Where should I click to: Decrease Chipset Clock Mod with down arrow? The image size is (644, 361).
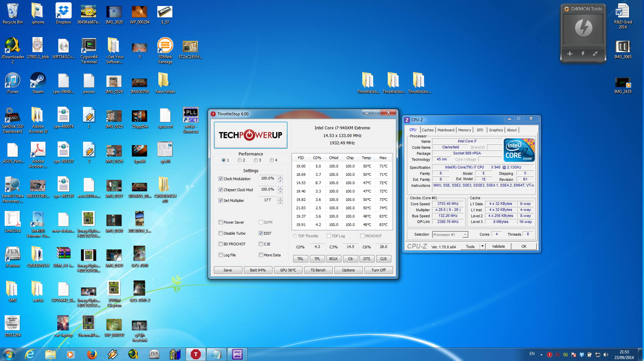click(x=280, y=192)
